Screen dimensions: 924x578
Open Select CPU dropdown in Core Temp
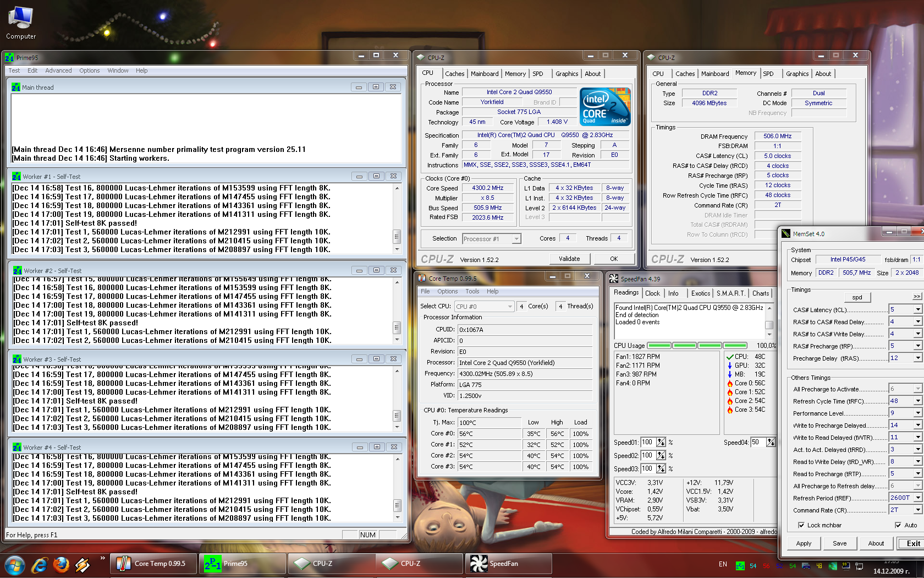[510, 307]
